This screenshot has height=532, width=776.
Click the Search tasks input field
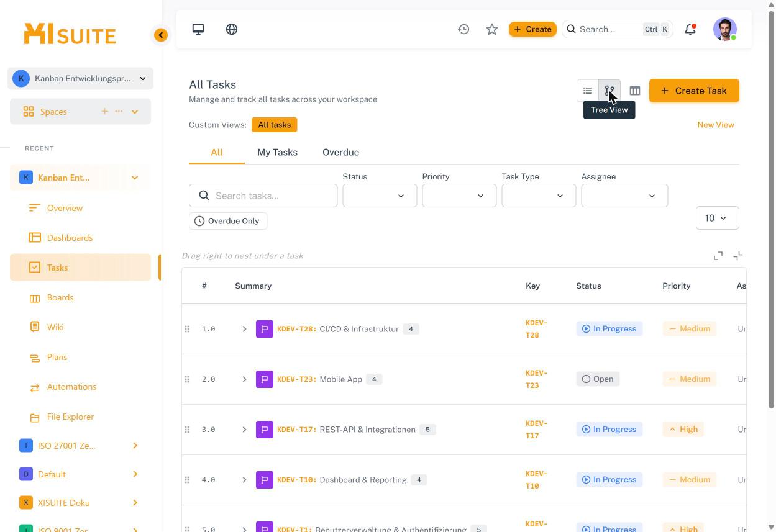point(263,196)
